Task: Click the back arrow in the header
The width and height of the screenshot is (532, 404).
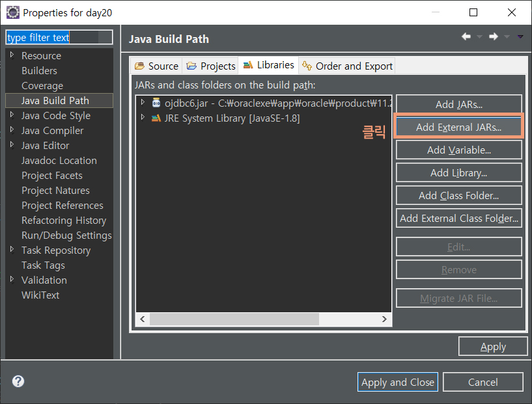Action: pos(466,36)
